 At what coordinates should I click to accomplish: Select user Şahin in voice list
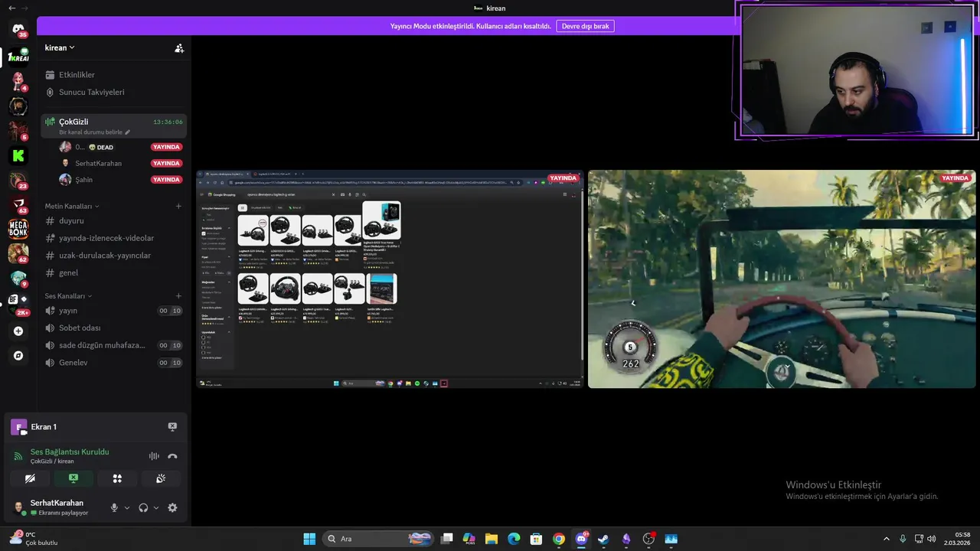(121, 180)
